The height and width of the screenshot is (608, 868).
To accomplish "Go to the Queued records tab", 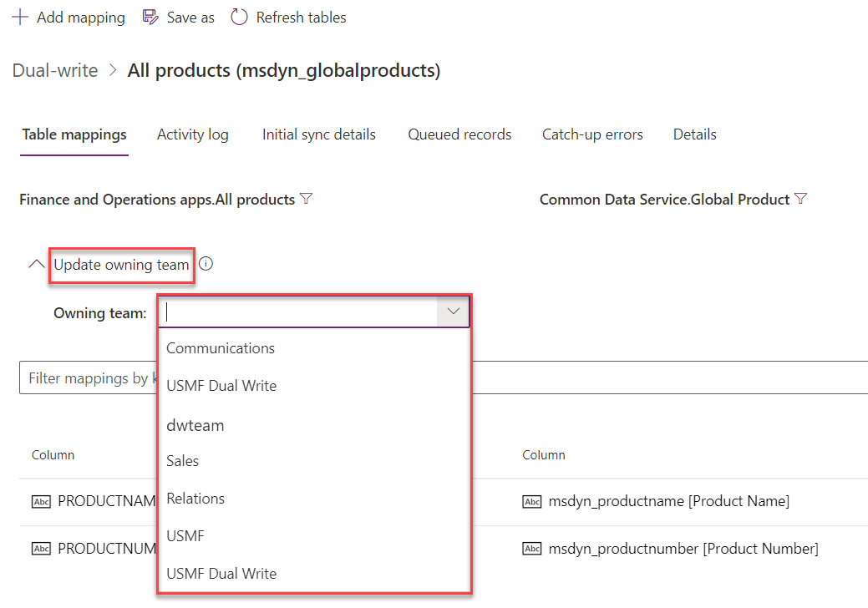I will click(459, 134).
